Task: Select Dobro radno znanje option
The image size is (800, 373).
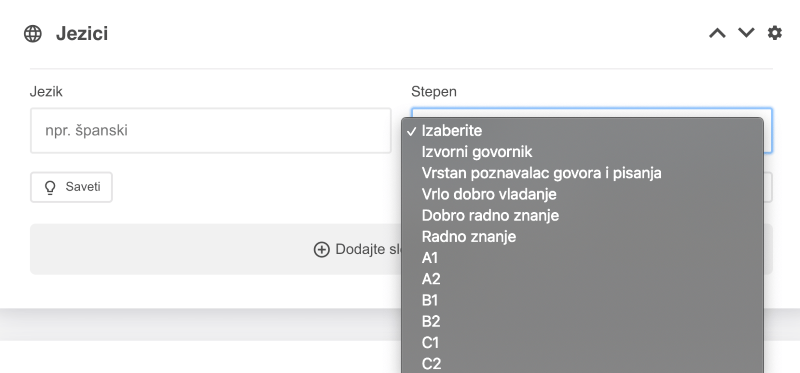Action: point(582,215)
